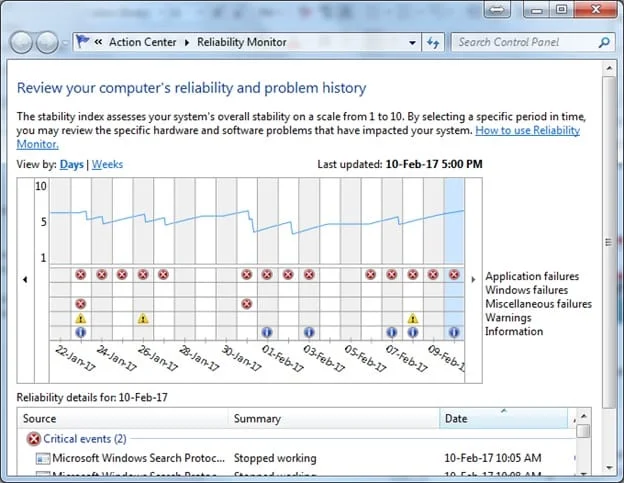624x483 pixels.
Task: Open the 03-Feb-17 application failure marker
Action: point(309,275)
